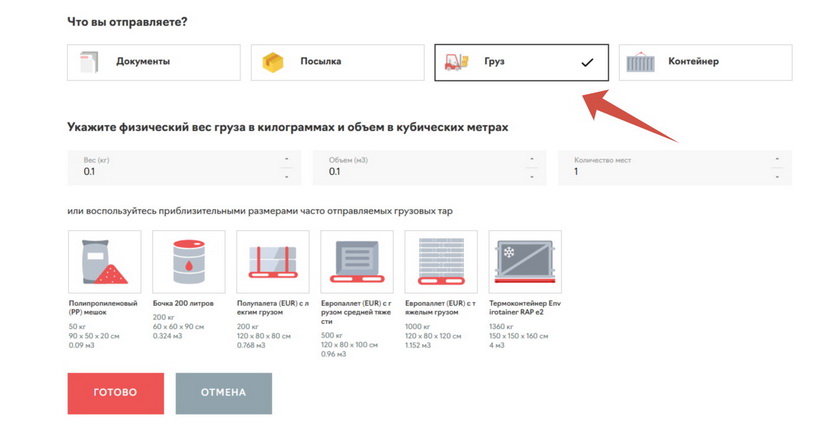Decrease volume with the down arrow

click(531, 177)
